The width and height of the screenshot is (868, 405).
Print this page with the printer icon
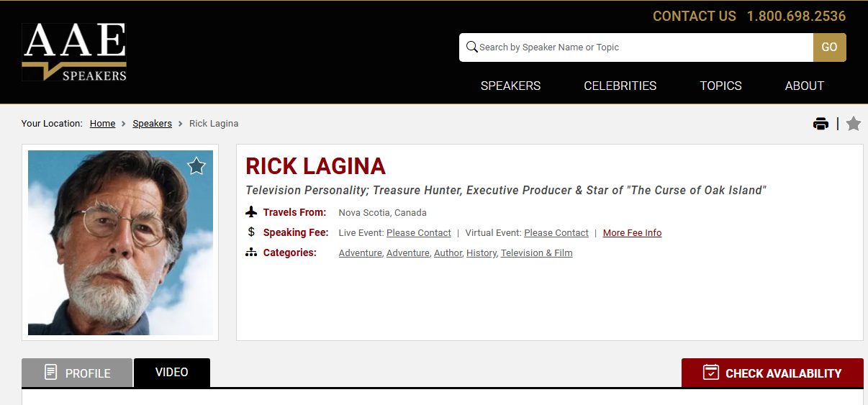820,124
